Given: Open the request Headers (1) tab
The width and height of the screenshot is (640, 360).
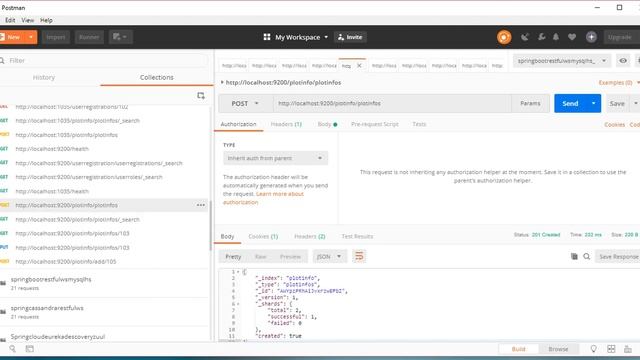Looking at the screenshot, I should coord(286,124).
